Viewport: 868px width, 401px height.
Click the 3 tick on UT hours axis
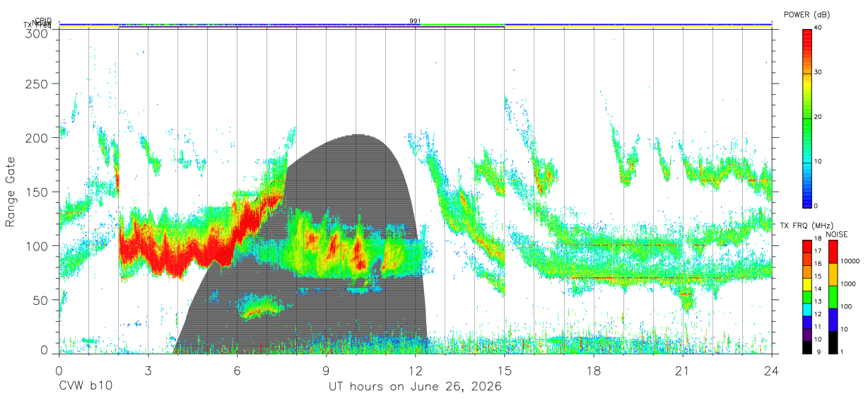148,370
